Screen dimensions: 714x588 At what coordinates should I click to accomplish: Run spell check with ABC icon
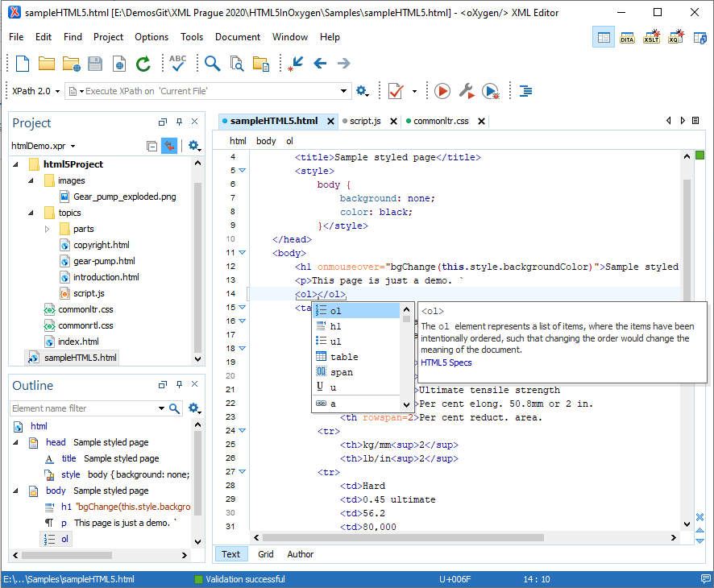(177, 63)
